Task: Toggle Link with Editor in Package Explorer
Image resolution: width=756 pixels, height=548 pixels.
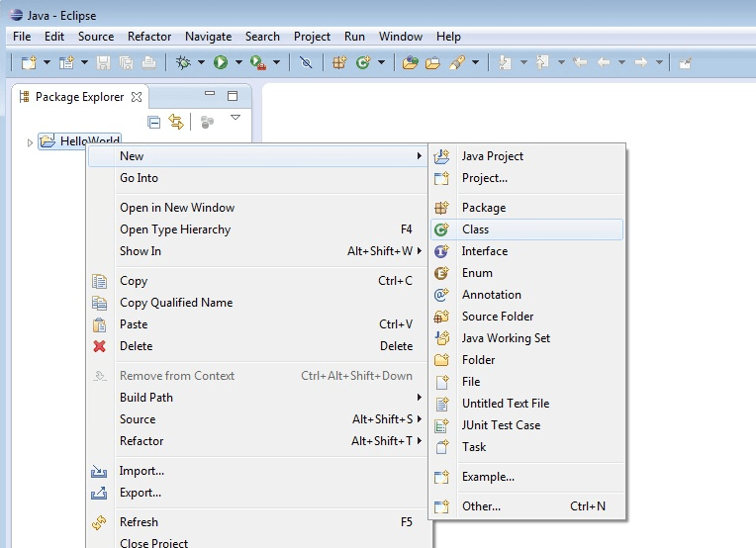Action: [x=176, y=122]
